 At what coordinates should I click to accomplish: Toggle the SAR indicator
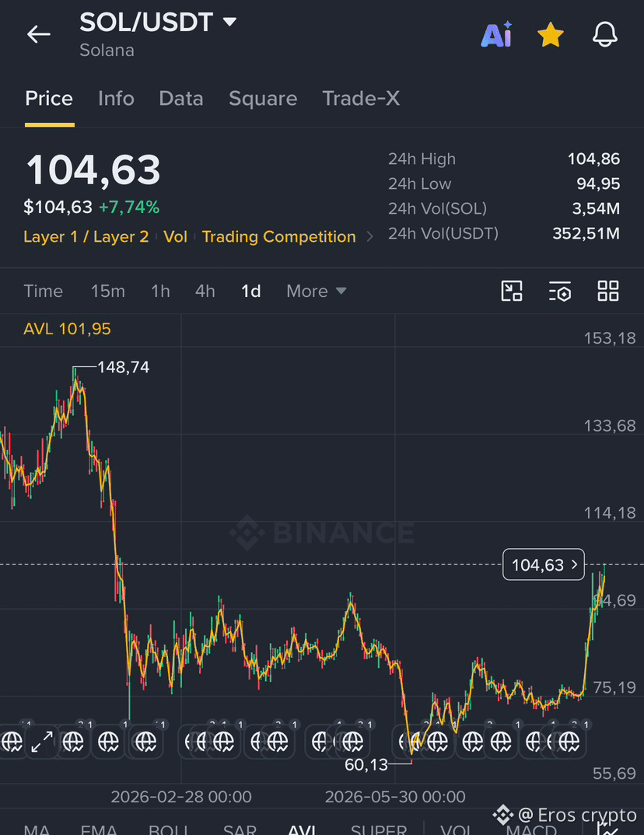click(x=240, y=829)
